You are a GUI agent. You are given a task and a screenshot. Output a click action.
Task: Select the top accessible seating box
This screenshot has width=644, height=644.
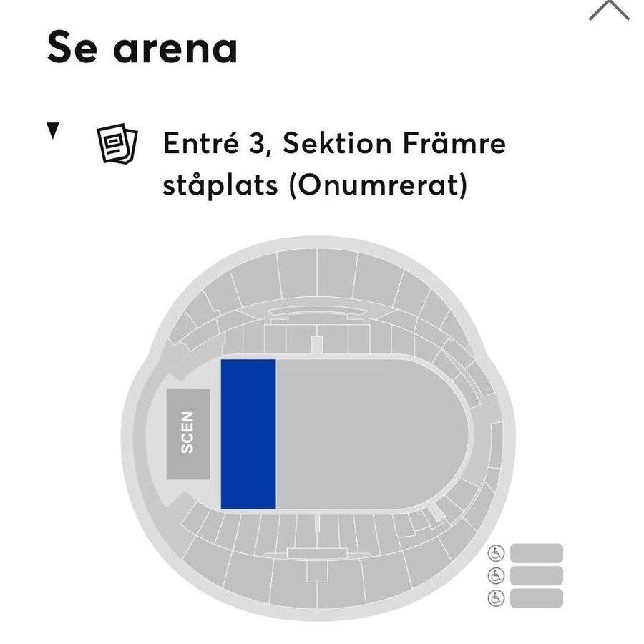[x=537, y=553]
